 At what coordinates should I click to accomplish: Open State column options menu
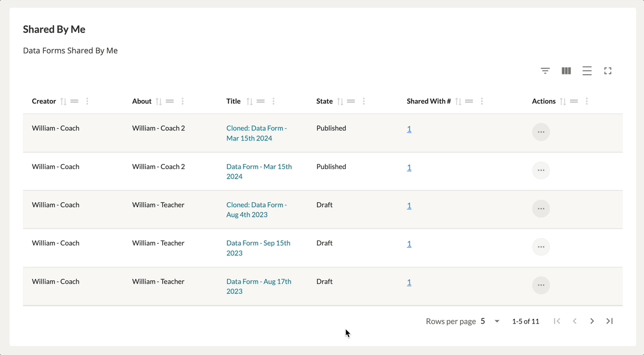364,102
